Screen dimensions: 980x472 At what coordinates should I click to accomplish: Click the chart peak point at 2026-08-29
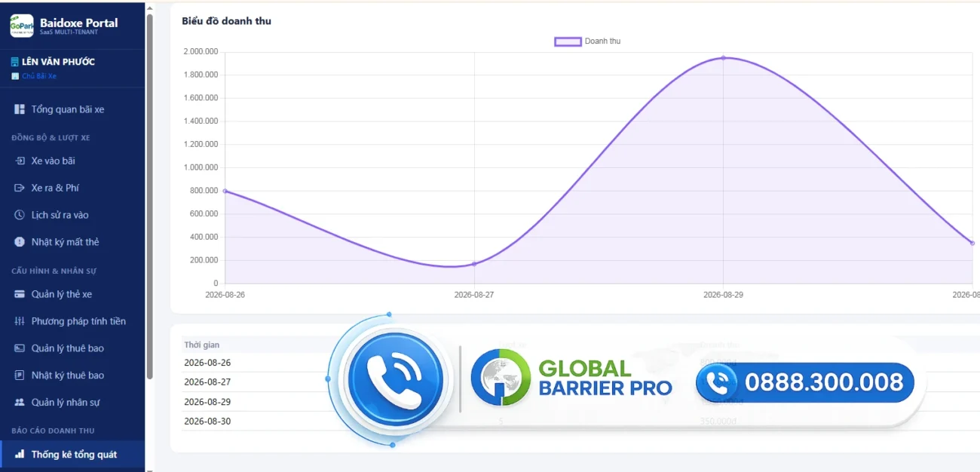point(724,58)
